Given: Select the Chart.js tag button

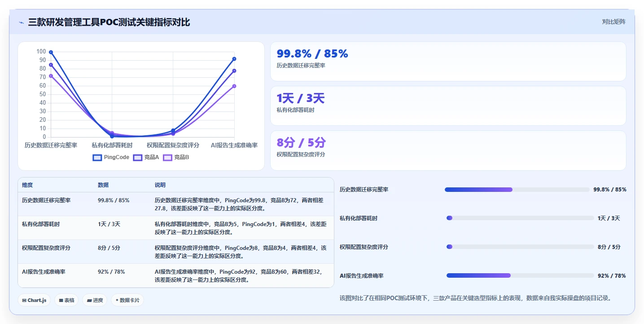Looking at the screenshot, I should coord(34,300).
